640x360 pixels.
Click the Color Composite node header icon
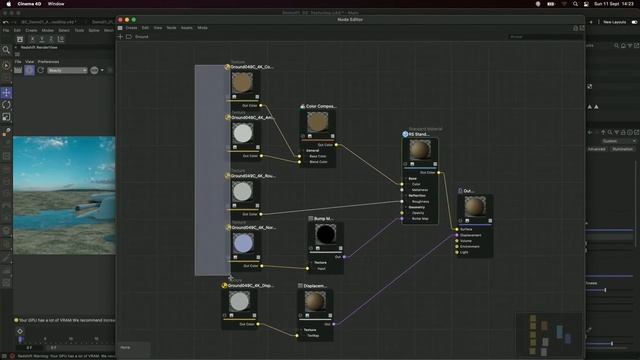302,106
